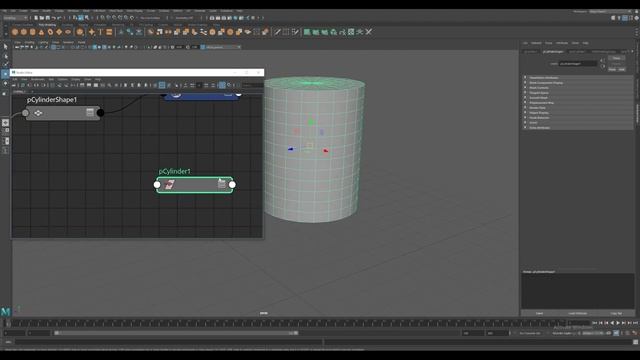This screenshot has height=360, width=640.
Task: Click the Copy Tab button
Action: [616, 313]
